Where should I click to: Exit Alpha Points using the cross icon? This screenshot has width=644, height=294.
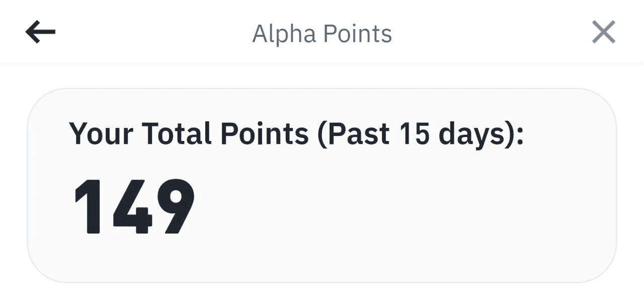tap(604, 33)
